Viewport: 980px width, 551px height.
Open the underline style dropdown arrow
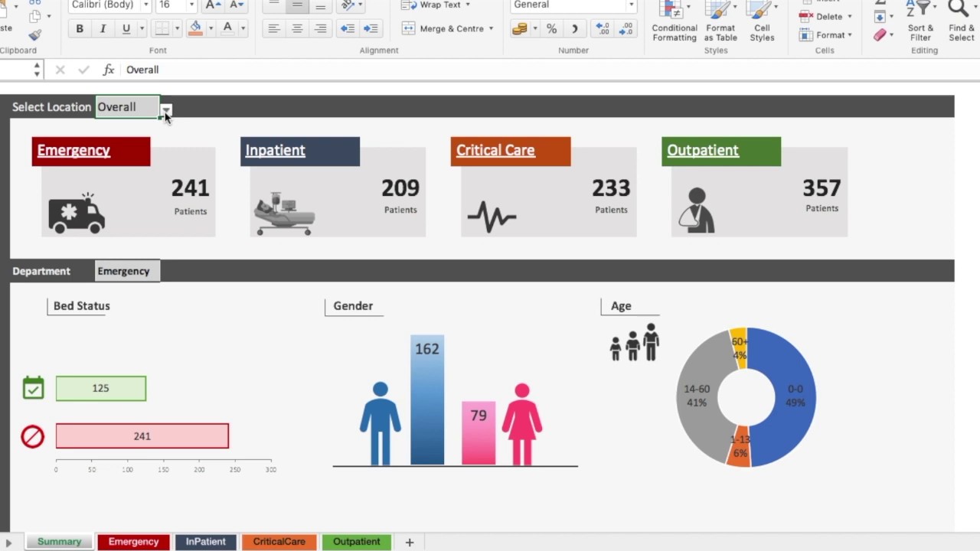141,29
